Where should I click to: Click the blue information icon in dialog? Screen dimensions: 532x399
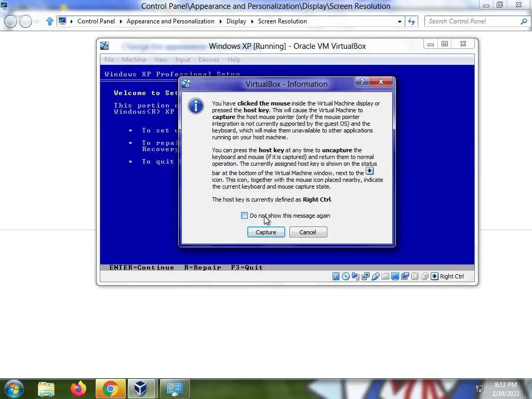tap(196, 106)
